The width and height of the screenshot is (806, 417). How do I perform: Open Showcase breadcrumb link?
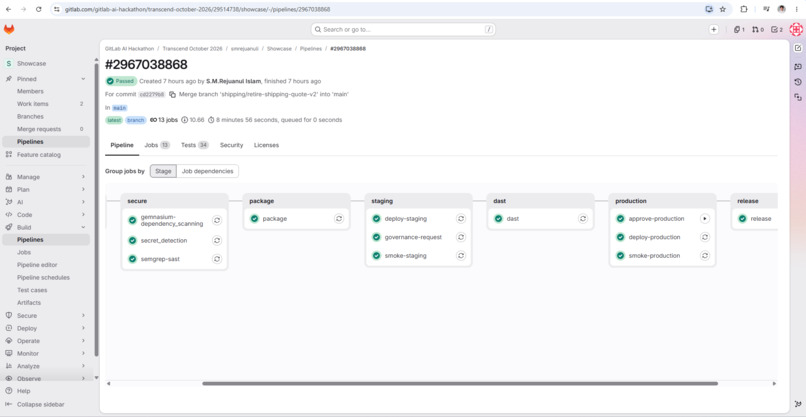(279, 49)
